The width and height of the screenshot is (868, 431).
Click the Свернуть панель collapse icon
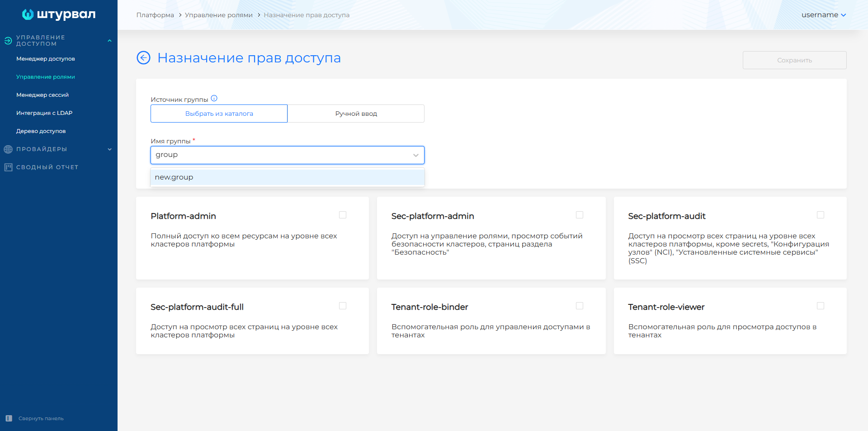click(9, 418)
